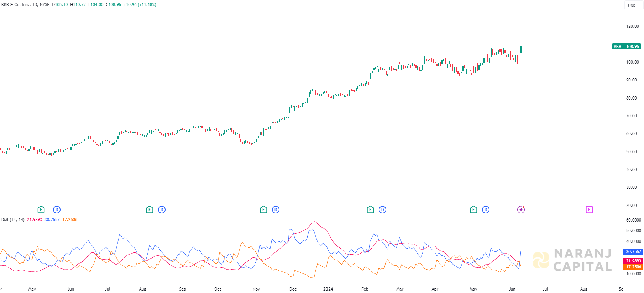Click the 60.0000 label on the DMI scale
Viewport: 644px width, 293px height.
click(634, 220)
